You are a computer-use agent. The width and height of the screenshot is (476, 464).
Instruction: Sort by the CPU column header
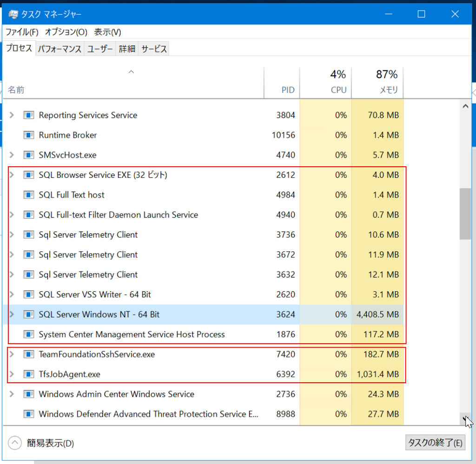coord(325,83)
